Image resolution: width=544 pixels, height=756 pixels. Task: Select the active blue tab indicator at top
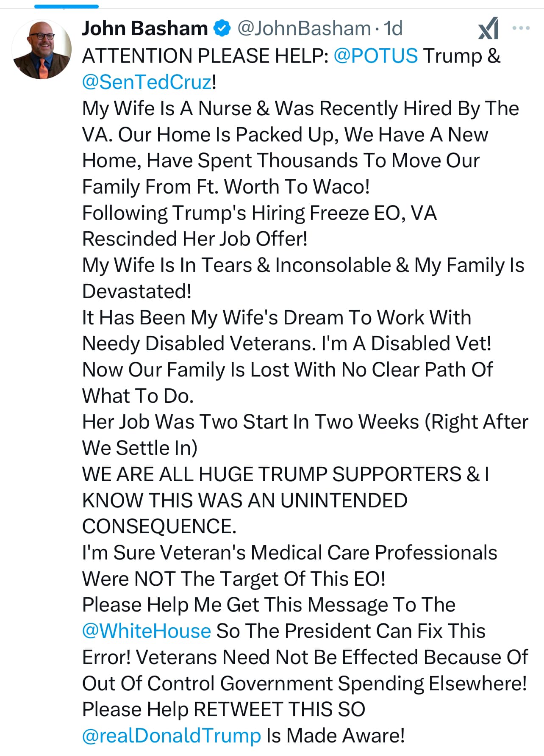pos(67,6)
